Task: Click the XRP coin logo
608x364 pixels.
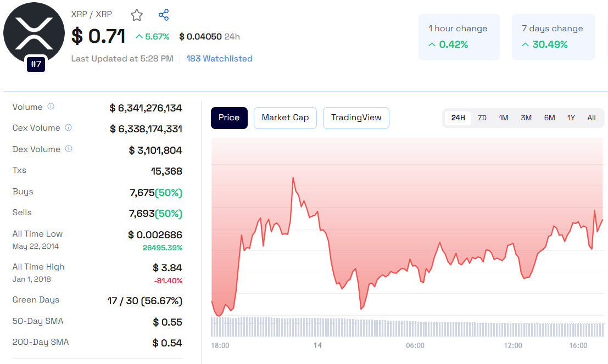Action: point(34,33)
